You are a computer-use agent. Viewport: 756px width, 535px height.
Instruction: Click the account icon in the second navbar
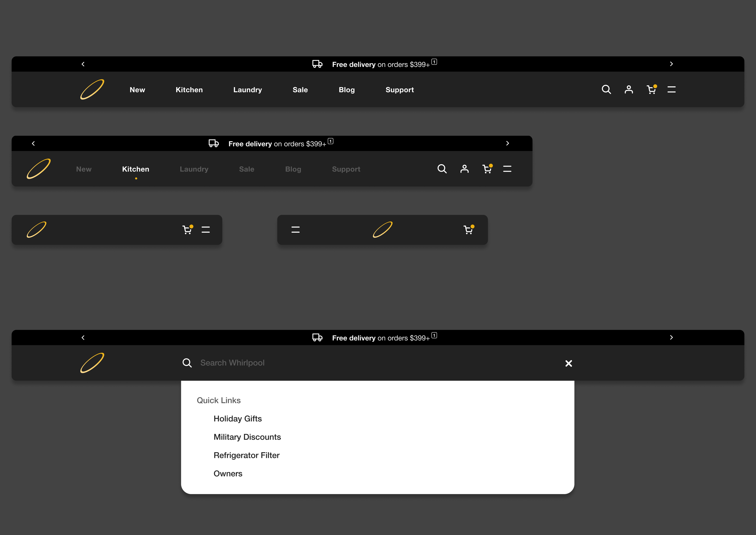click(x=465, y=169)
